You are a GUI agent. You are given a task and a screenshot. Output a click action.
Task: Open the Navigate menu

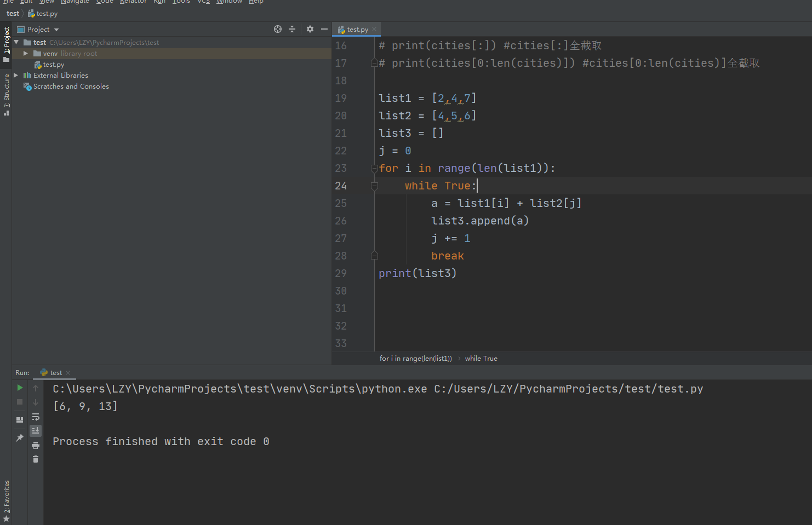pos(75,2)
